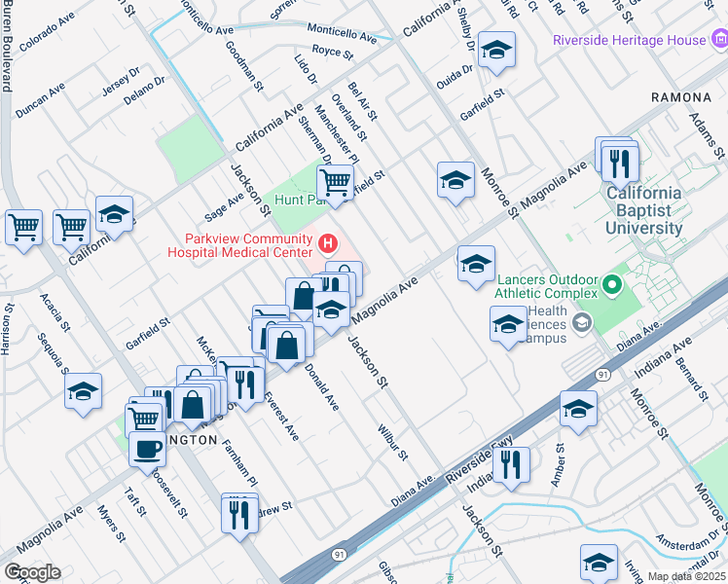The width and height of the screenshot is (728, 584).
Task: Click the school marker on California Ave west
Action: (x=114, y=215)
